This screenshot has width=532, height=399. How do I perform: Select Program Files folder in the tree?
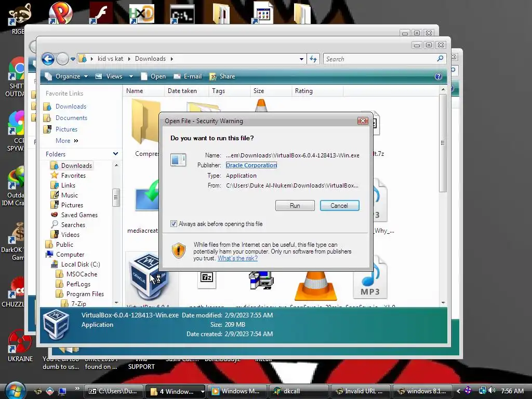(x=85, y=294)
